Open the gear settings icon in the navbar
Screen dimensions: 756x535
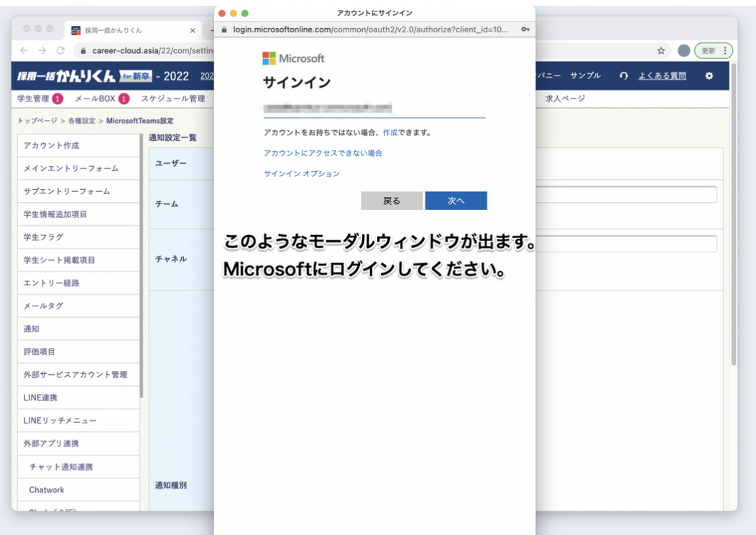(x=710, y=76)
